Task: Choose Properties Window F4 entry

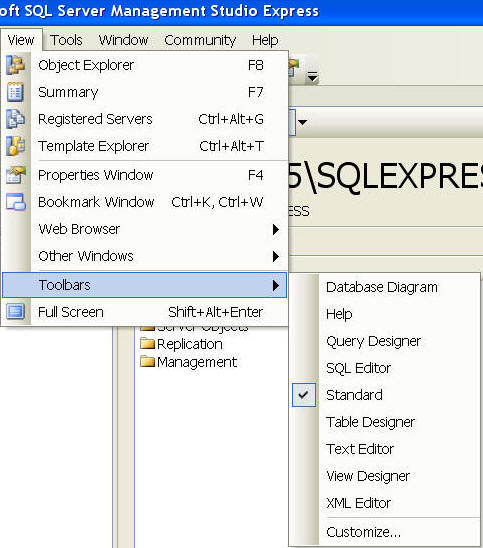Action: point(144,175)
